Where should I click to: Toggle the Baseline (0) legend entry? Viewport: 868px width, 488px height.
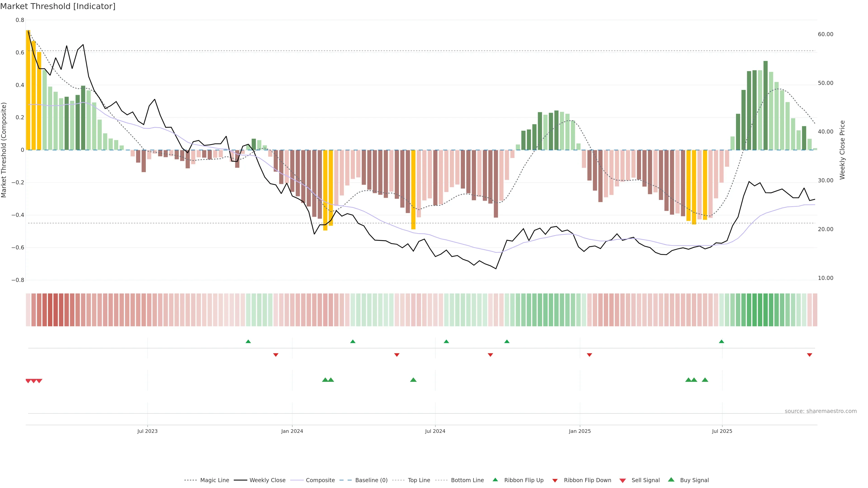click(371, 480)
